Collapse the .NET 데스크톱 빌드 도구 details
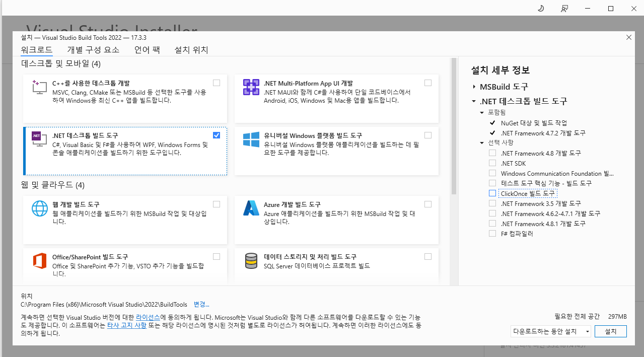Screen dimensions: 644x357 pyautogui.click(x=474, y=101)
